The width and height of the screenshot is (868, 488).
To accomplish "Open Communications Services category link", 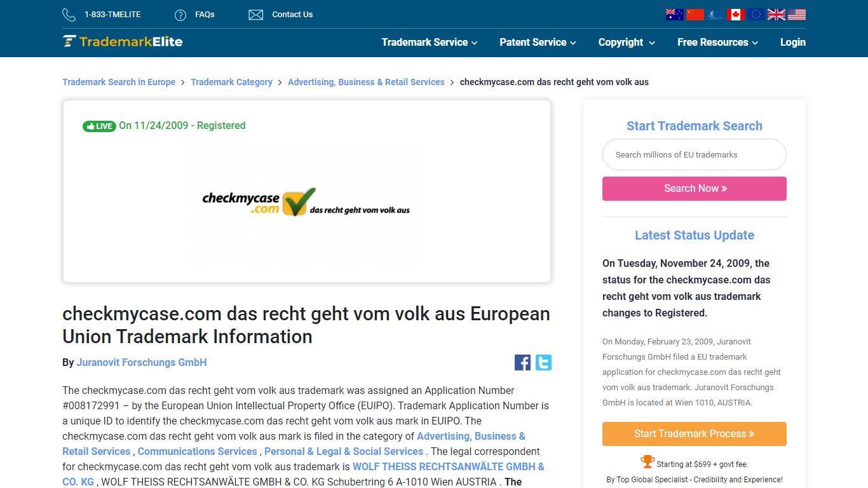I will [197, 451].
